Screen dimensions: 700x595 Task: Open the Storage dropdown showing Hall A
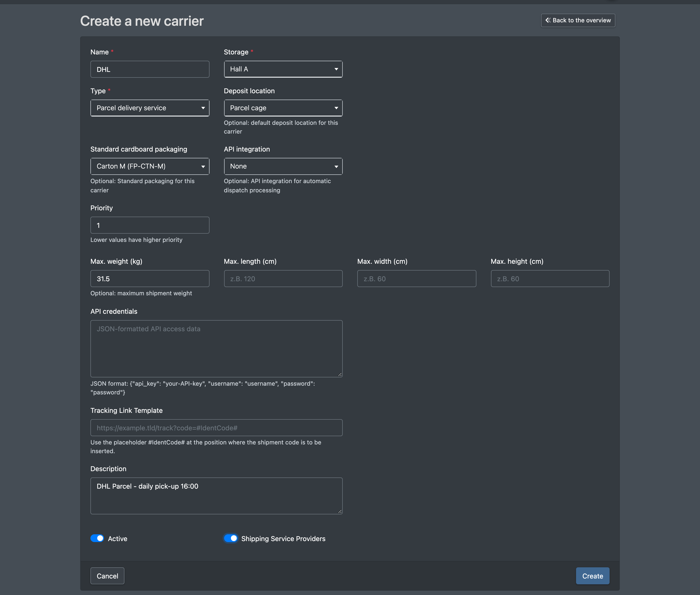point(283,69)
